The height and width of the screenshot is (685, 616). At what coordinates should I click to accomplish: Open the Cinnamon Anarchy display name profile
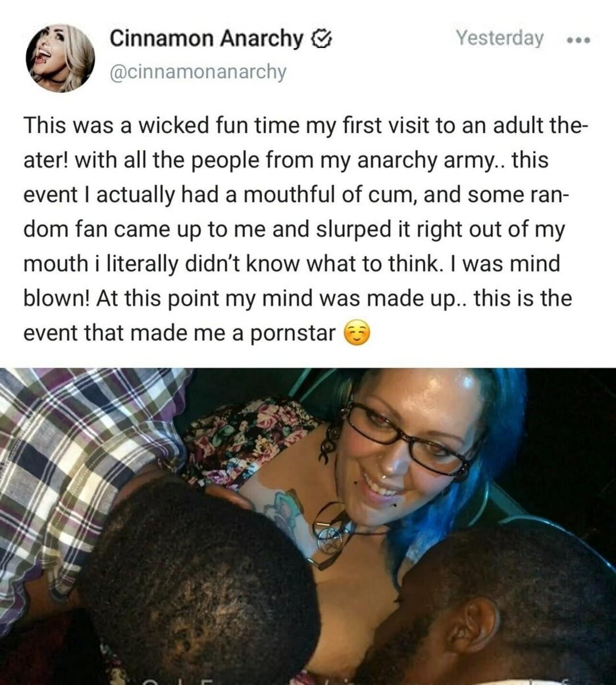pyautogui.click(x=206, y=38)
